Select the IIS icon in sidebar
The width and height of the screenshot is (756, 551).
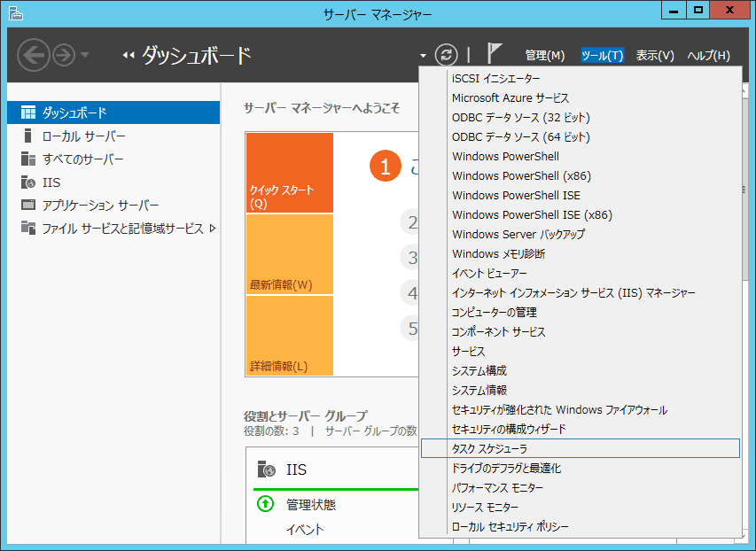[x=28, y=182]
